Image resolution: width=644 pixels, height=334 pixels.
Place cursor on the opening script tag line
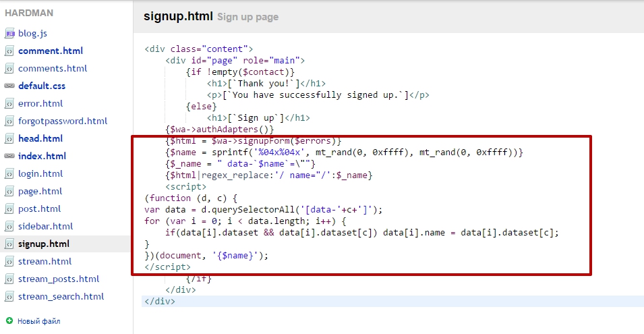185,187
